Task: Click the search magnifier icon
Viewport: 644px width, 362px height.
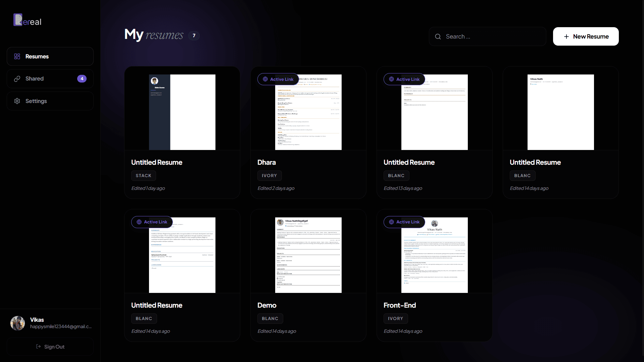Action: click(x=438, y=36)
